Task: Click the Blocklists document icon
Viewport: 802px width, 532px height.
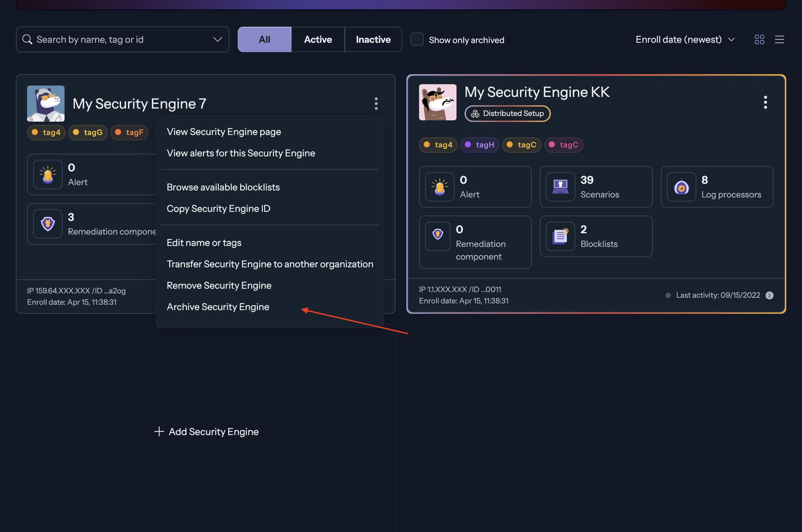Action: 560,236
